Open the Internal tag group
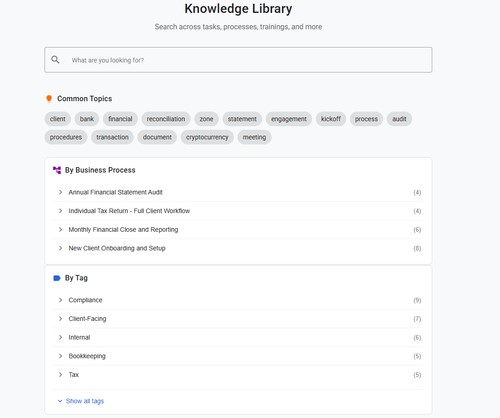 tap(238, 337)
